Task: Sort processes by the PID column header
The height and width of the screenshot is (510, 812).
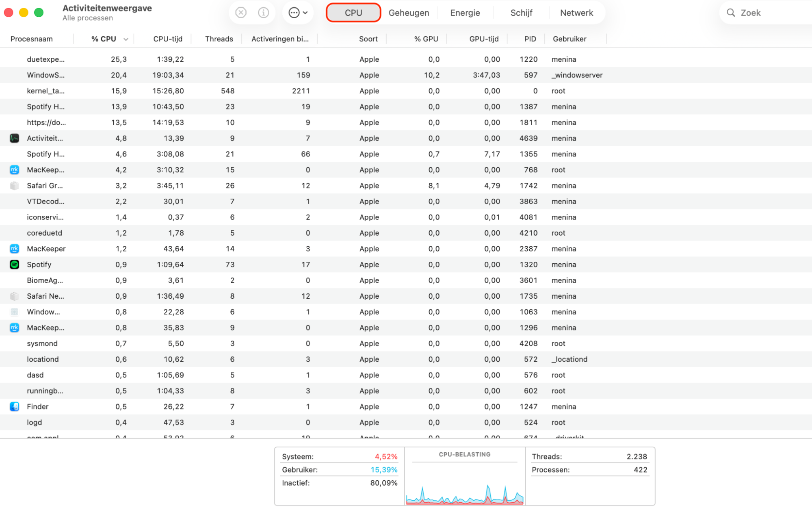Action: tap(530, 39)
